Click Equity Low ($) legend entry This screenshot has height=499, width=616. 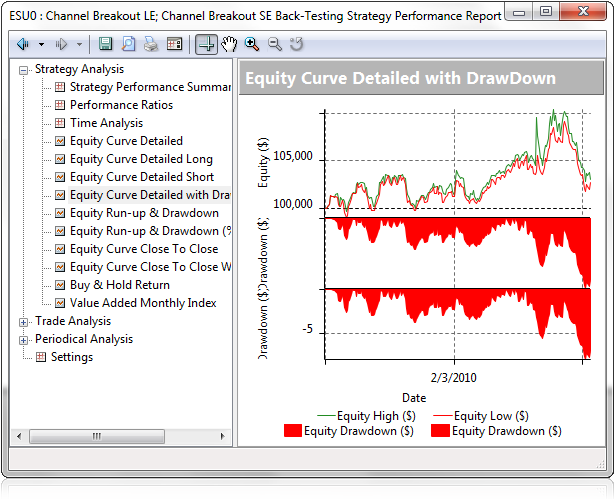[x=481, y=416]
